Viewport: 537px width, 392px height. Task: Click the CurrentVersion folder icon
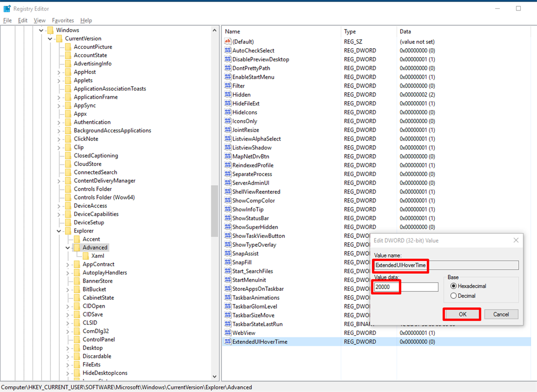click(x=59, y=38)
